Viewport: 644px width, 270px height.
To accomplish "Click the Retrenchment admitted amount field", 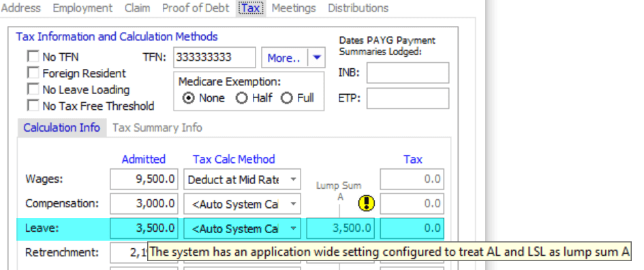I will click(129, 252).
